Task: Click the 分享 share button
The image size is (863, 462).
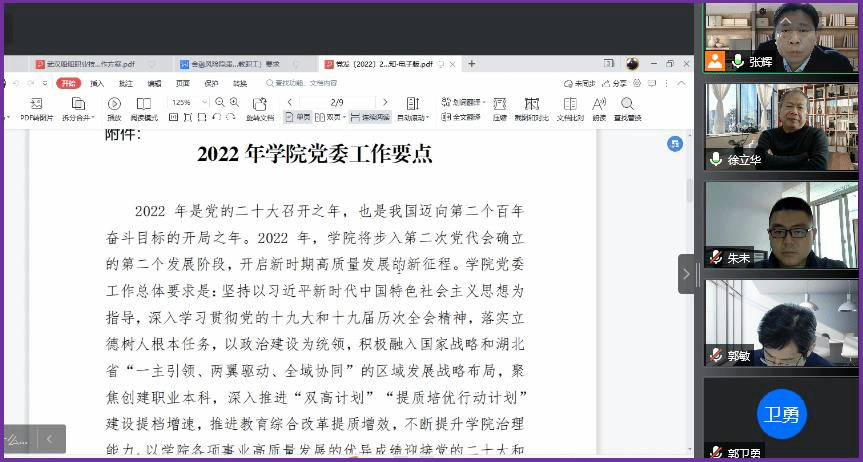Action: coord(615,84)
